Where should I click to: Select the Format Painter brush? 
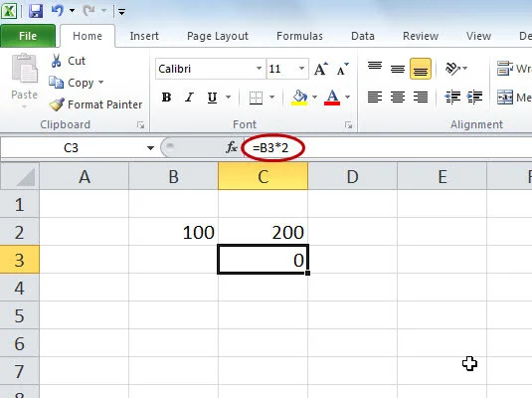pos(57,104)
